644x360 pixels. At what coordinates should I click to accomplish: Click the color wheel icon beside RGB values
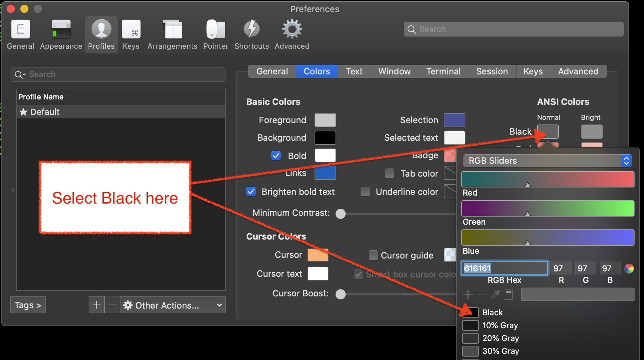(x=629, y=269)
